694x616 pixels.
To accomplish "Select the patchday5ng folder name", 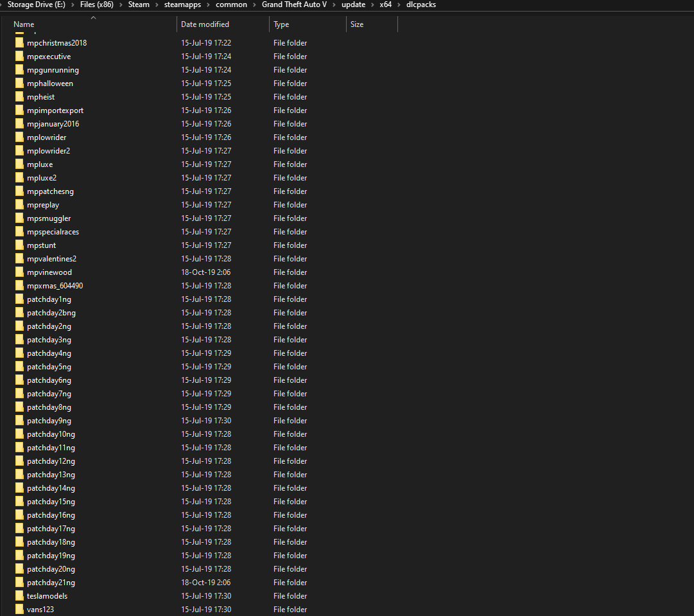I will point(49,367).
